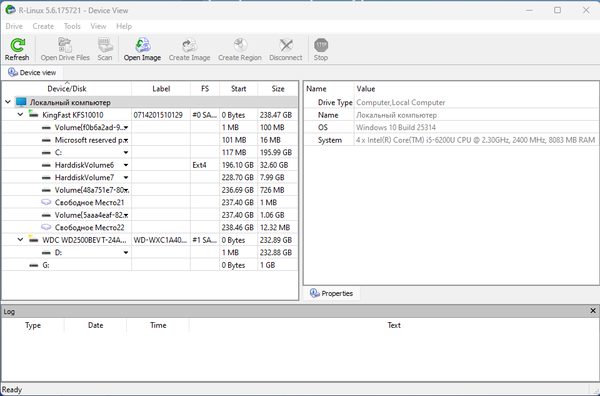Open dropdown arrow for Microsoft reserved partition
Screen dimensions: 600x396
tap(126, 140)
